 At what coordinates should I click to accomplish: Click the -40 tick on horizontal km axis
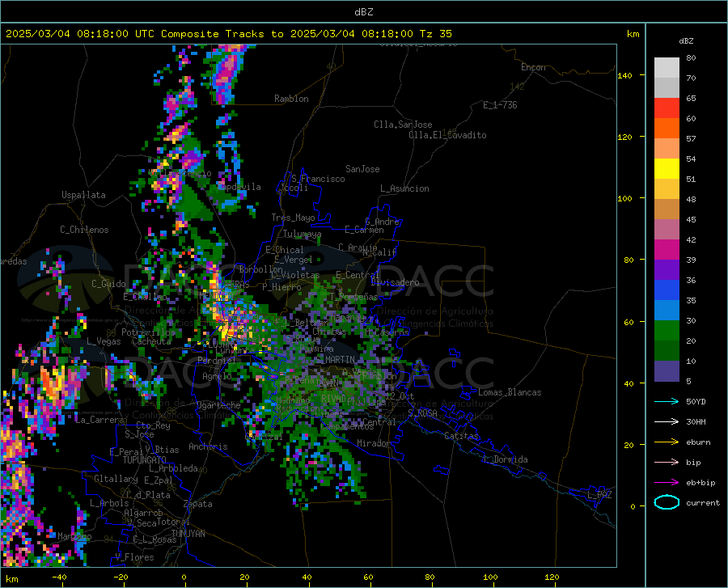tap(59, 577)
